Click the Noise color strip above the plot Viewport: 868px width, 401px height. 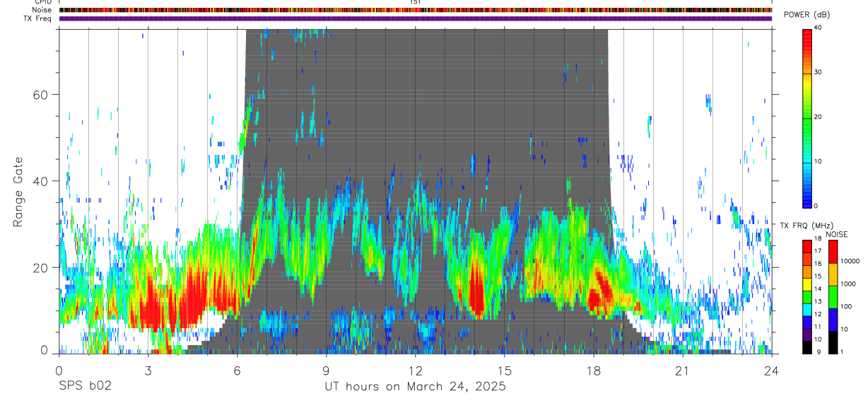[x=415, y=10]
